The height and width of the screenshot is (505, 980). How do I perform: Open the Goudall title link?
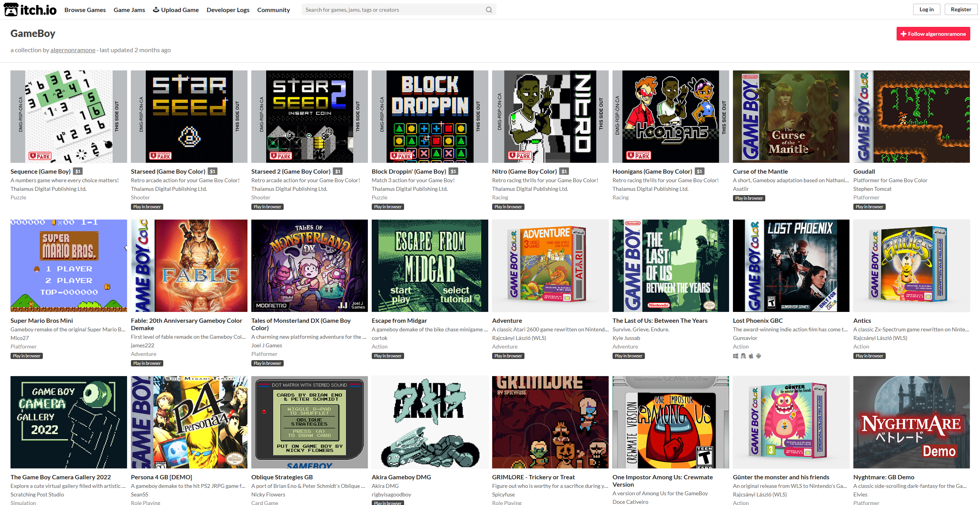click(864, 171)
